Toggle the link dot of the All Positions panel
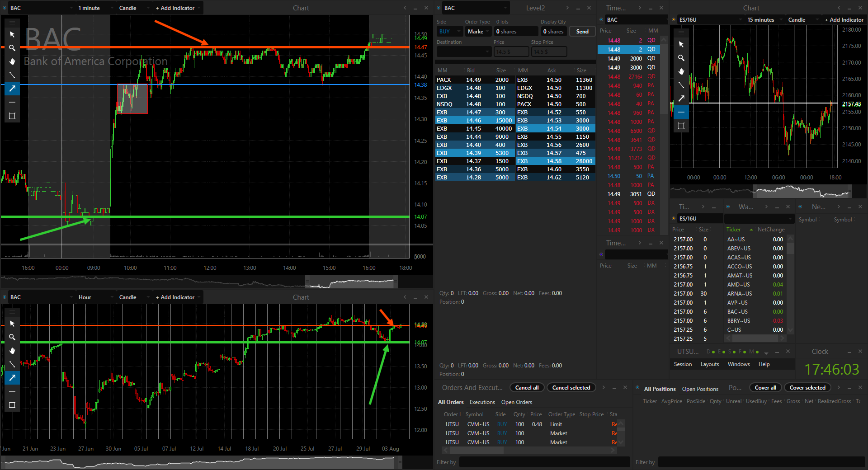The height and width of the screenshot is (470, 868). point(637,388)
